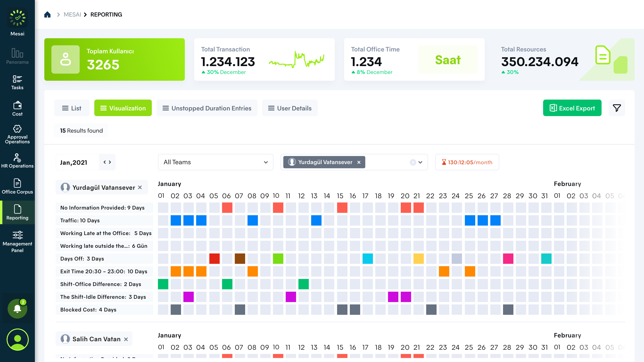Click the red No Information cell on Jan 06

(x=227, y=208)
